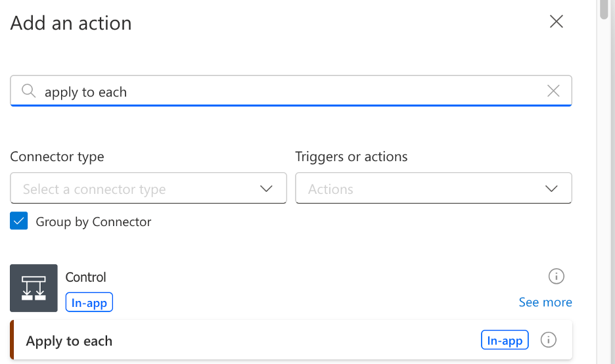Image resolution: width=615 pixels, height=364 pixels.
Task: Open the Triggers or actions dropdown
Action: click(x=434, y=189)
